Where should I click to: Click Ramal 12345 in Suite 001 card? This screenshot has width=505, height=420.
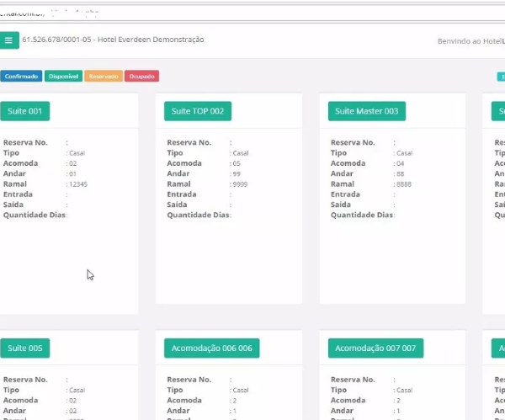pos(77,184)
